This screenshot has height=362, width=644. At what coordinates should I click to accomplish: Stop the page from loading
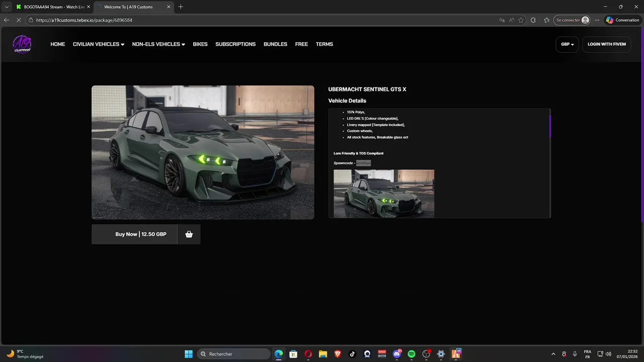(x=19, y=20)
